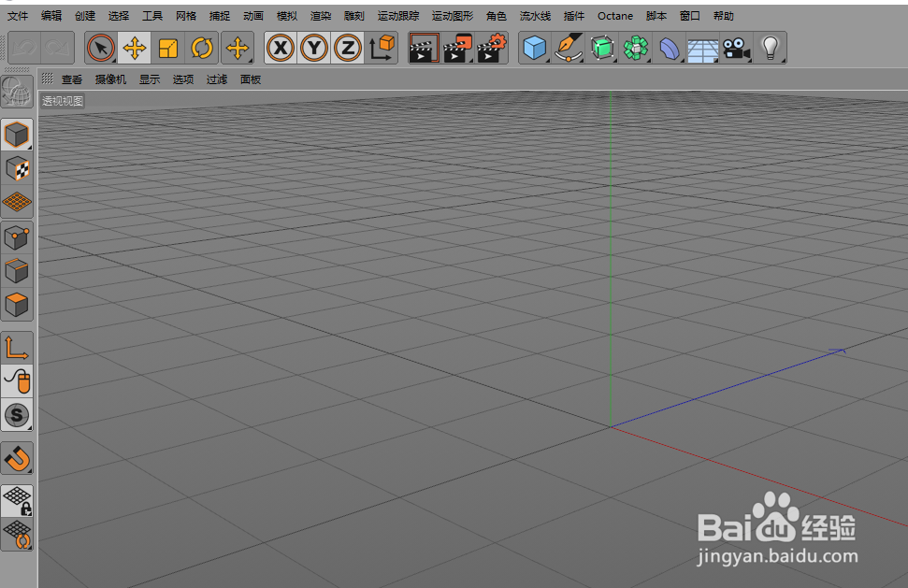
Task: Switch to edges mode
Action: click(17, 271)
